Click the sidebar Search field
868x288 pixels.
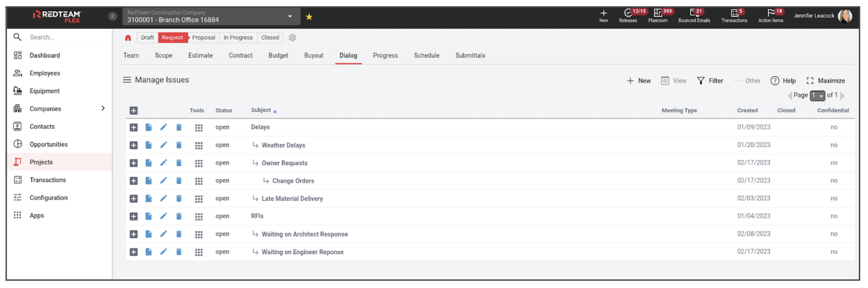(62, 37)
